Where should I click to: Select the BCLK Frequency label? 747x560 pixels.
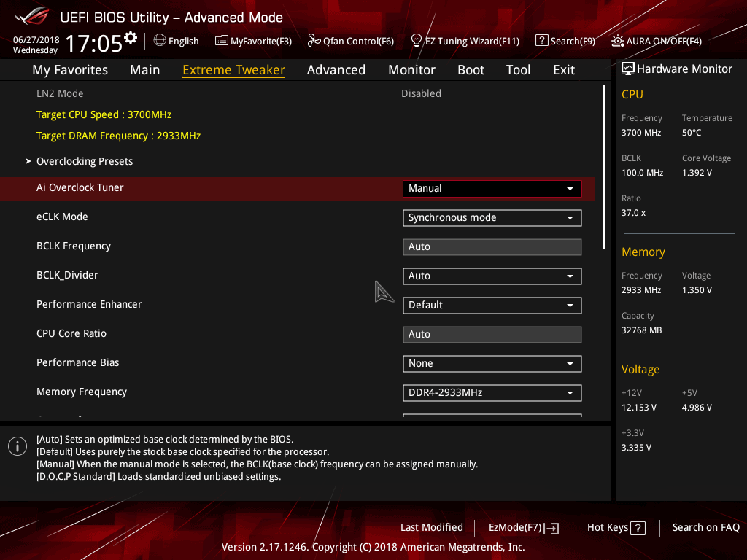click(74, 246)
